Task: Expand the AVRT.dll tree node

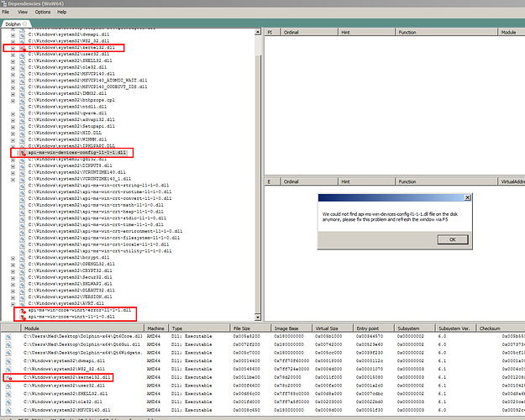Action: click(13, 303)
